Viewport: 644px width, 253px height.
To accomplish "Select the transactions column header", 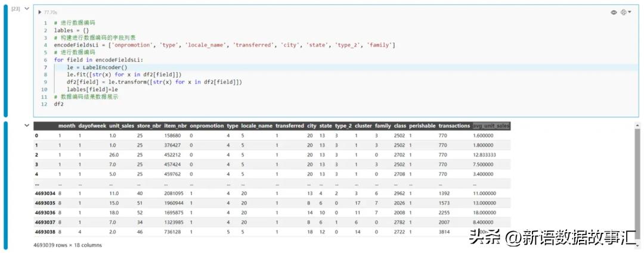I will coord(454,126).
